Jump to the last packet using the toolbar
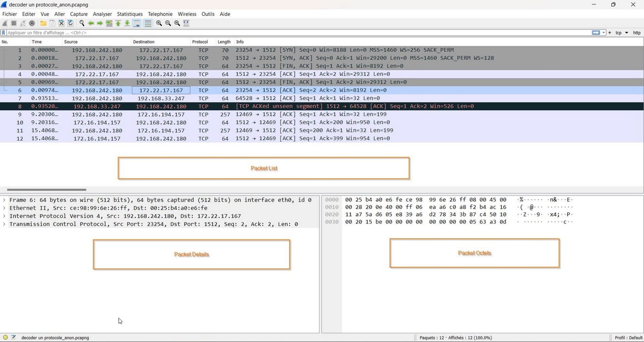This screenshot has height=342, width=644. pyautogui.click(x=127, y=23)
